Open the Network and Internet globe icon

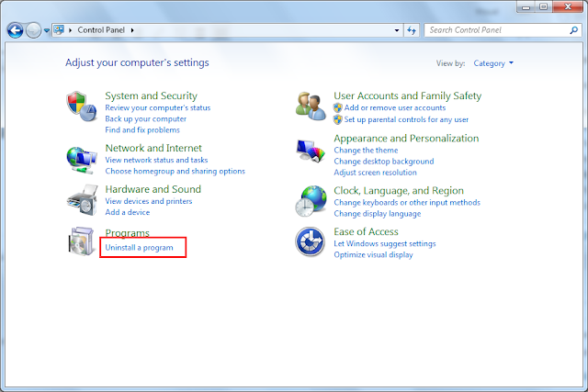[82, 160]
